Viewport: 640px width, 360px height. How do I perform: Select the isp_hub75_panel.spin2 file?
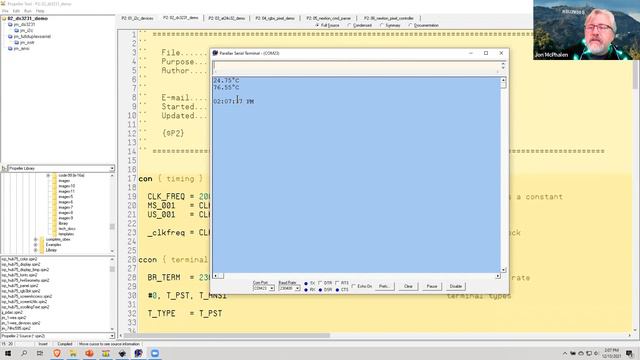pos(20,286)
